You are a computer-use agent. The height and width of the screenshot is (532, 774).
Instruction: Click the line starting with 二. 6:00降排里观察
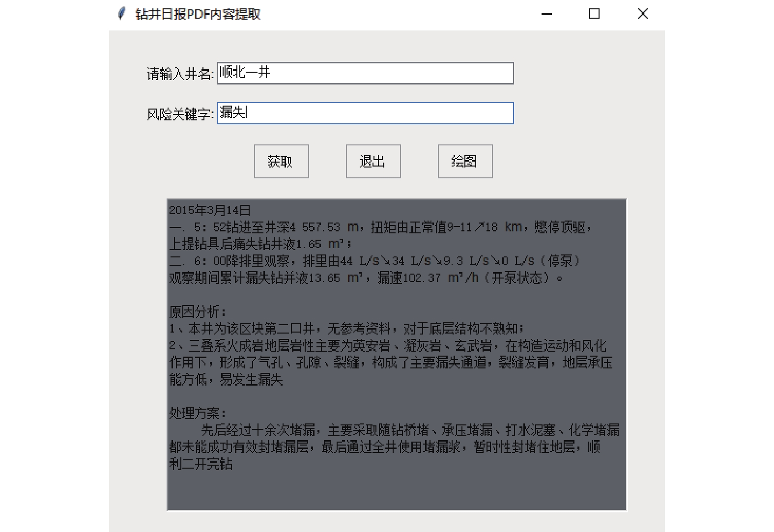click(x=373, y=261)
